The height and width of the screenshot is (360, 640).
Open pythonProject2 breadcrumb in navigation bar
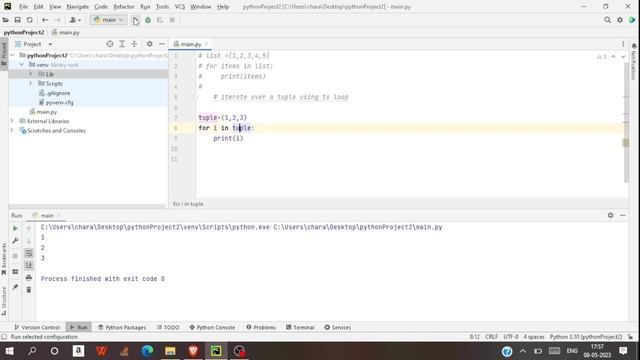pos(24,32)
